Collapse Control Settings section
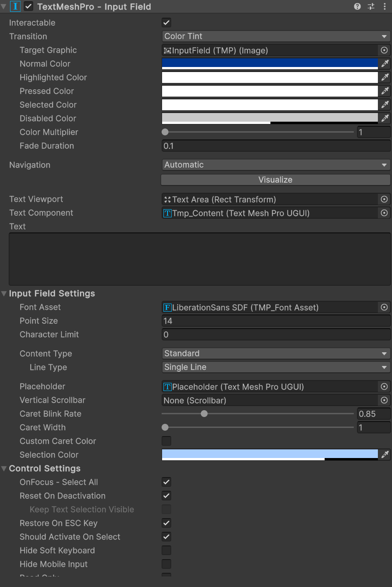 pos(4,469)
